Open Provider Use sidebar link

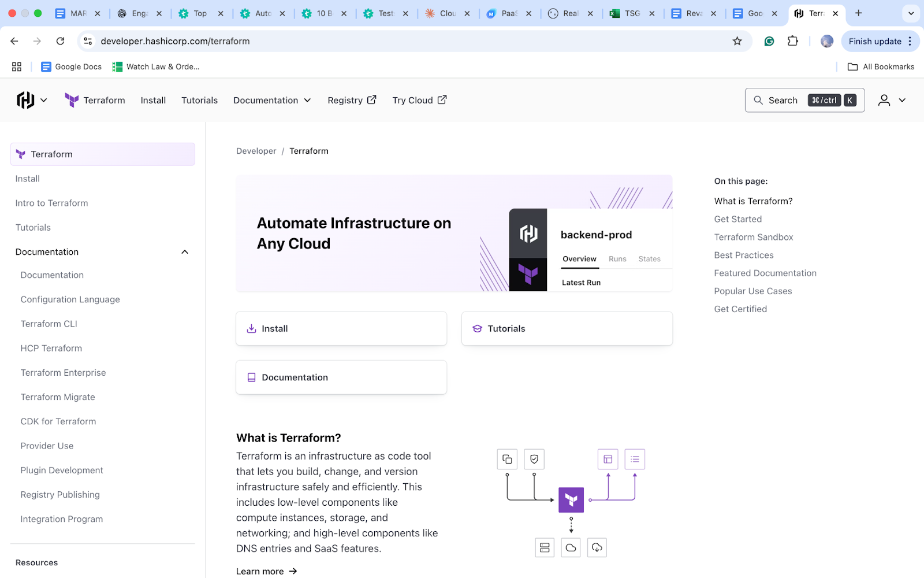pos(47,446)
